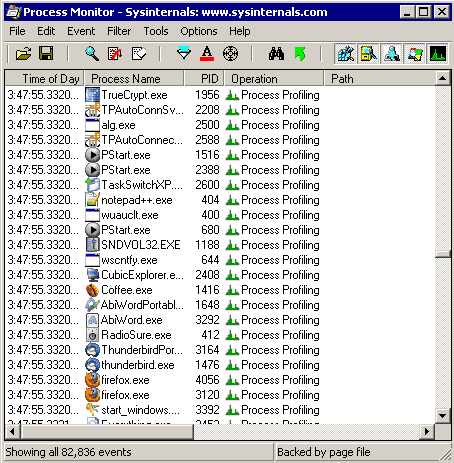Click PID 680 of PStart.exe
This screenshot has height=463, width=454.
(210, 230)
